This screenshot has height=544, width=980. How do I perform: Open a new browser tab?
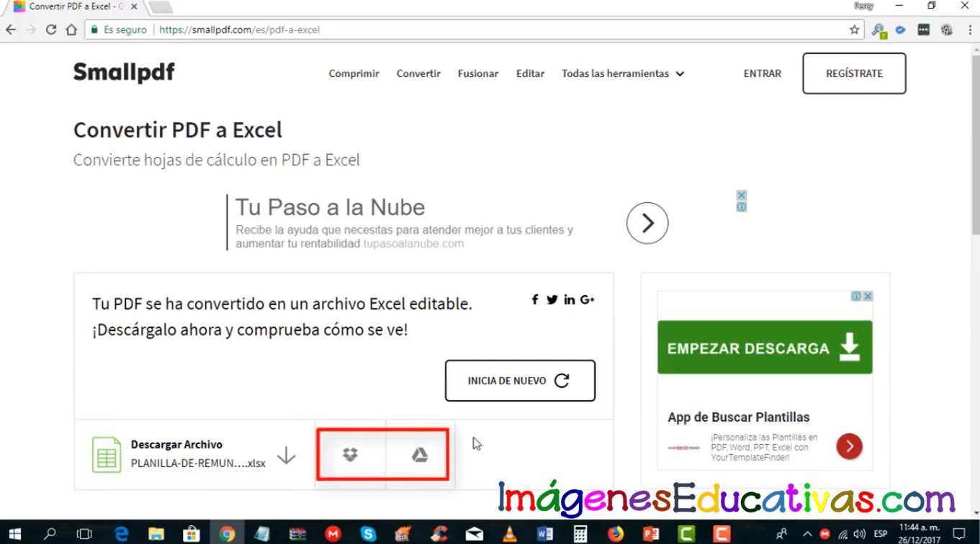click(160, 7)
